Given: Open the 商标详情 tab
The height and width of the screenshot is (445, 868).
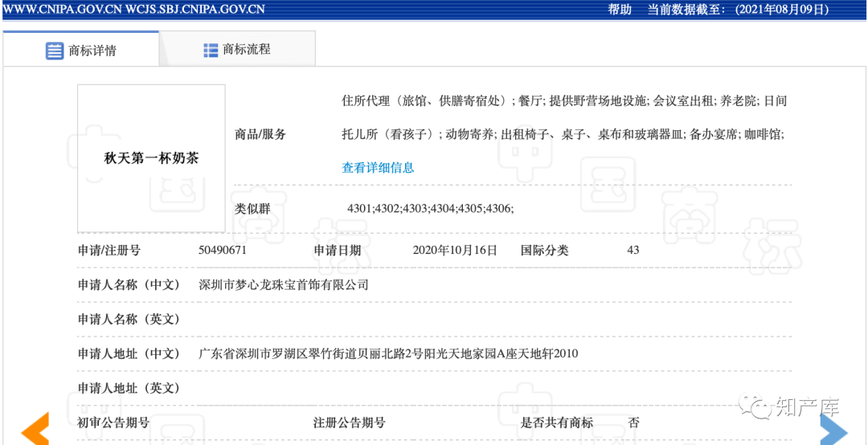Looking at the screenshot, I should point(81,49).
